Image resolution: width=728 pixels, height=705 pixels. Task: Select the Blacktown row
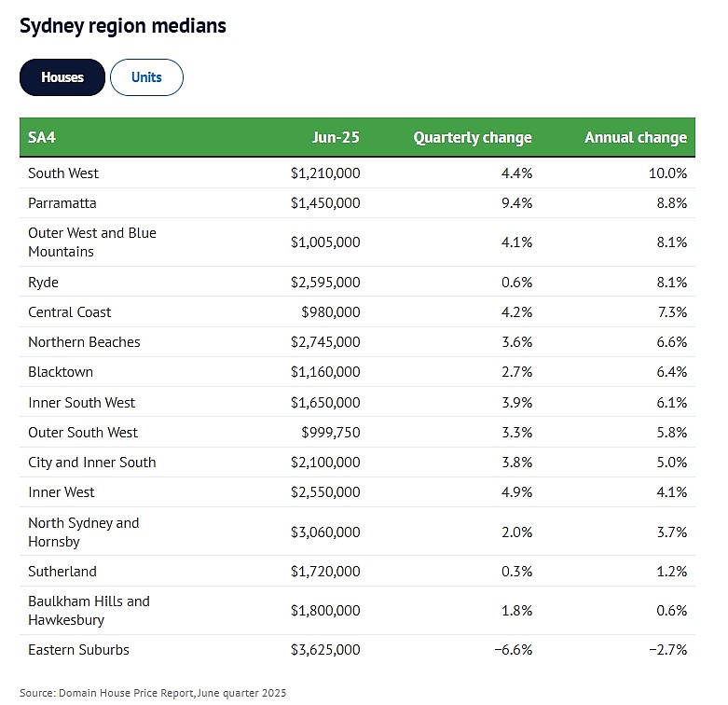pyautogui.click(x=358, y=372)
